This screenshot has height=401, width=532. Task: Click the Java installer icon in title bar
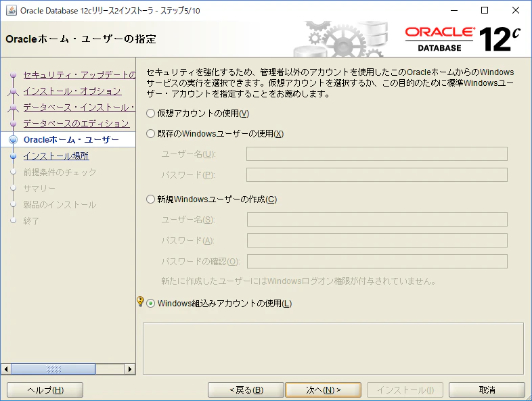tap(11, 11)
